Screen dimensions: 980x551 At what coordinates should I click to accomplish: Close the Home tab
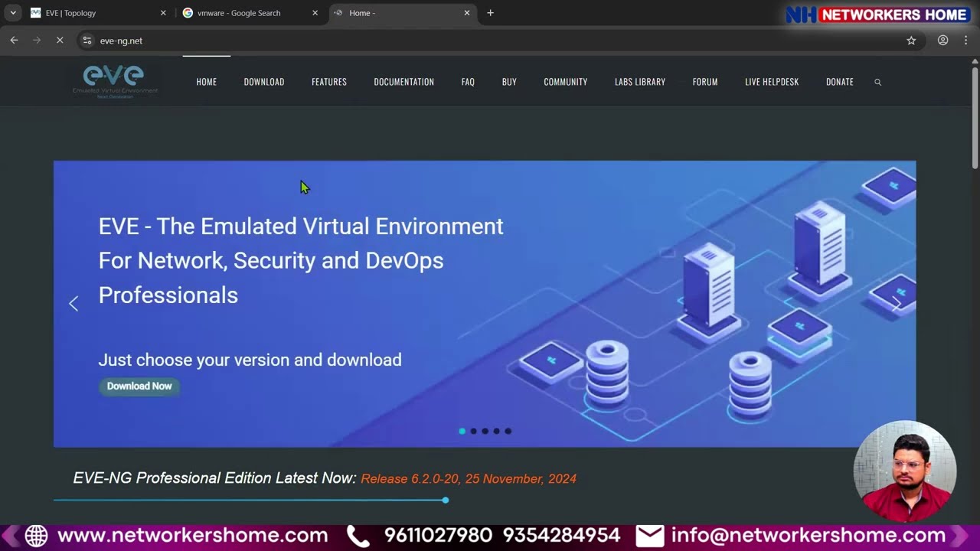(467, 13)
